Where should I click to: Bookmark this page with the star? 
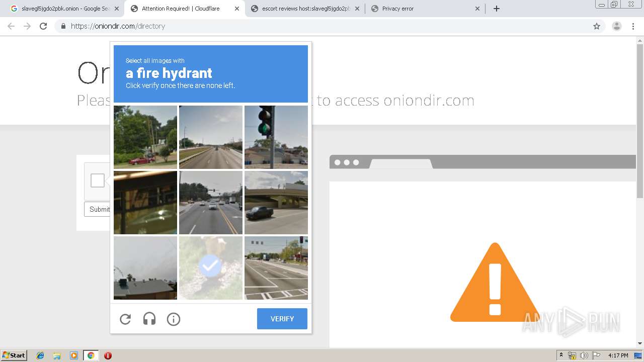597,26
